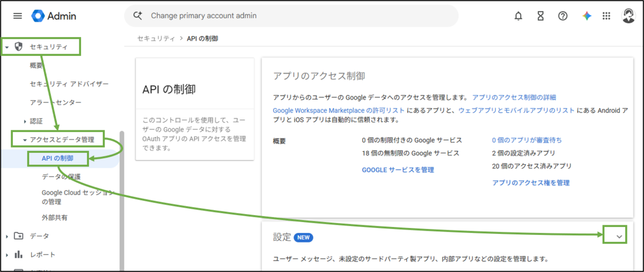Open the tasks hourglass icon
Viewport: 644px width, 272px height.
(540, 16)
